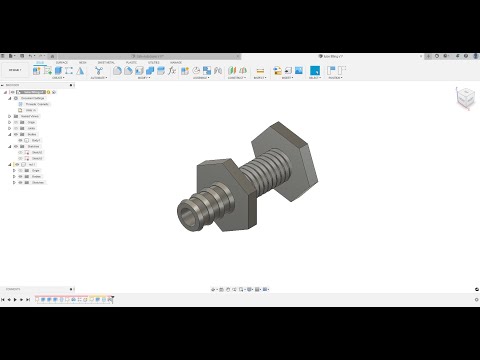Play the design history timeline
The height and width of the screenshot is (360, 480).
15,300
